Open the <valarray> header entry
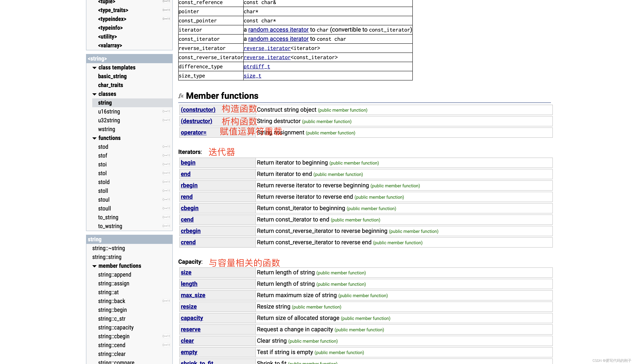 pyautogui.click(x=110, y=46)
